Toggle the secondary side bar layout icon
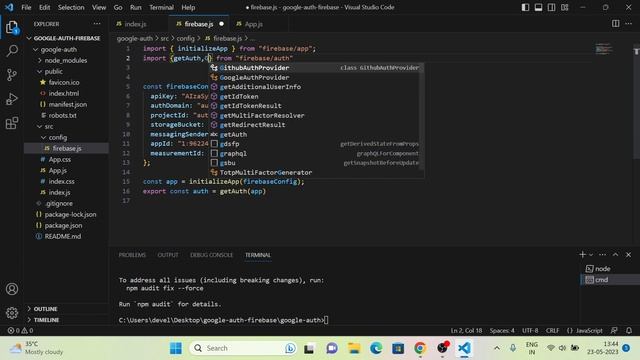The width and height of the screenshot is (640, 360). click(551, 7)
